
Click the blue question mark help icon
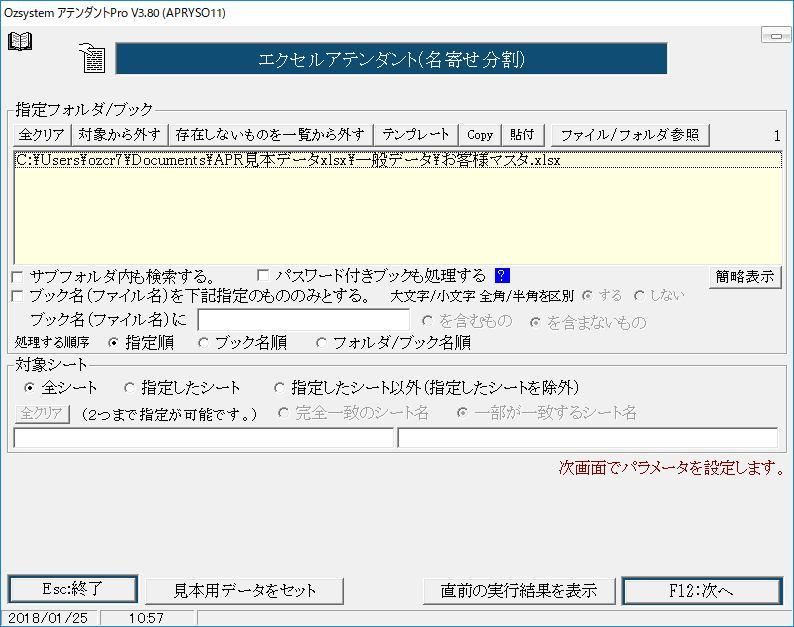pyautogui.click(x=502, y=275)
